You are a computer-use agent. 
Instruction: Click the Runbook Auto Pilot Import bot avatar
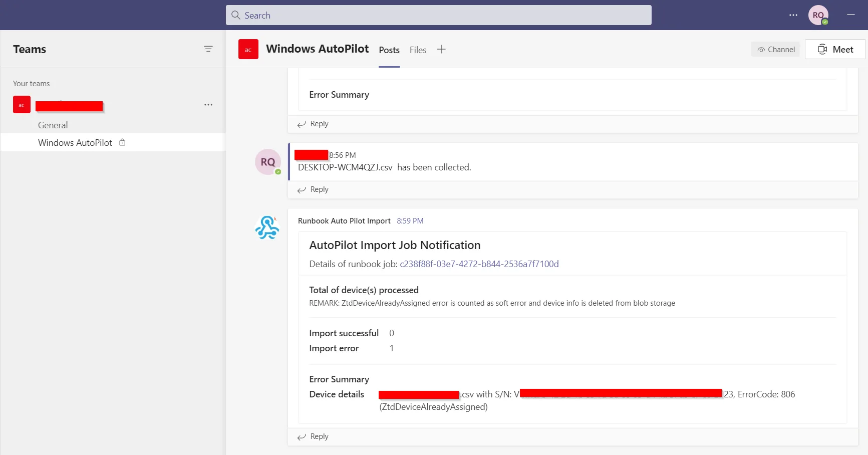267,227
